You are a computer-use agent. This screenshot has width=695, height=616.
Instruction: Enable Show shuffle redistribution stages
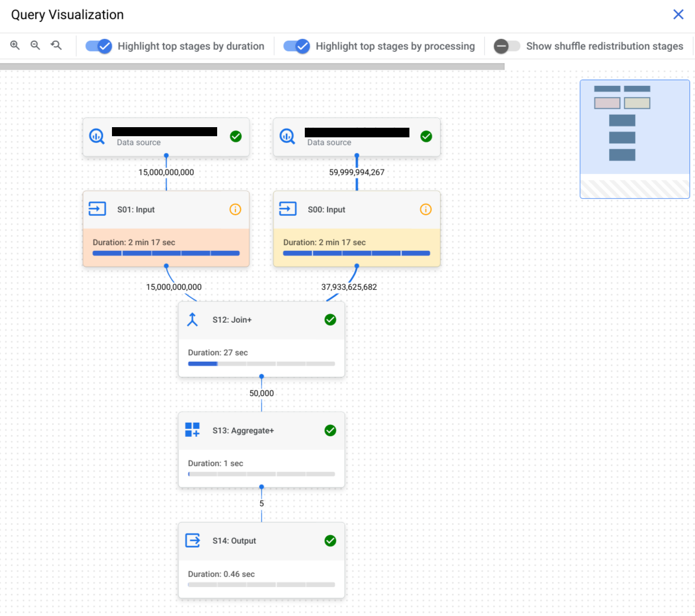pos(506,46)
